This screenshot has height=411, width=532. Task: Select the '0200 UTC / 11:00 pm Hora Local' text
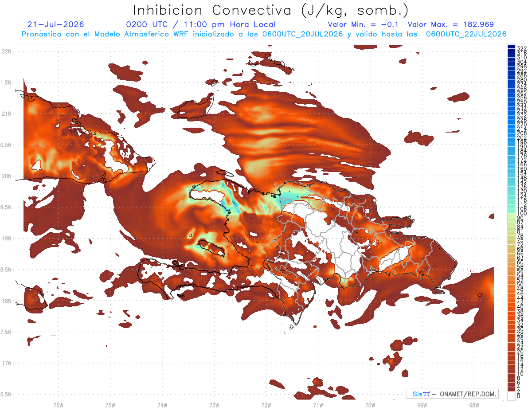201,25
